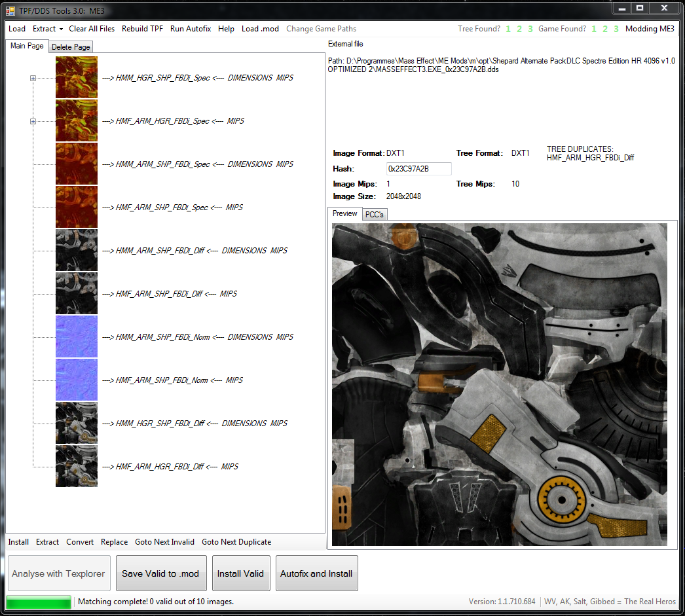Click Load .mod in toolbar
The width and height of the screenshot is (685, 616).
tap(261, 29)
